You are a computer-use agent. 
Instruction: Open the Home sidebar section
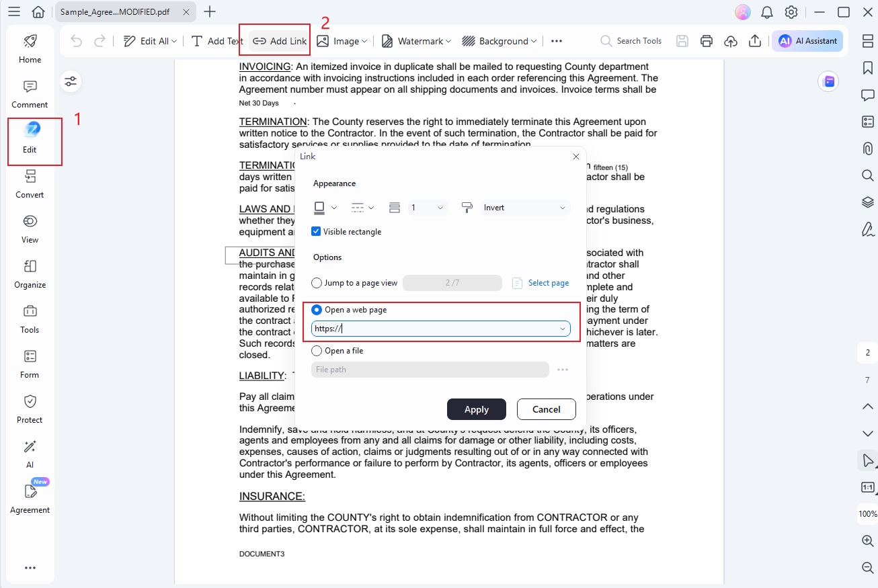(x=30, y=49)
